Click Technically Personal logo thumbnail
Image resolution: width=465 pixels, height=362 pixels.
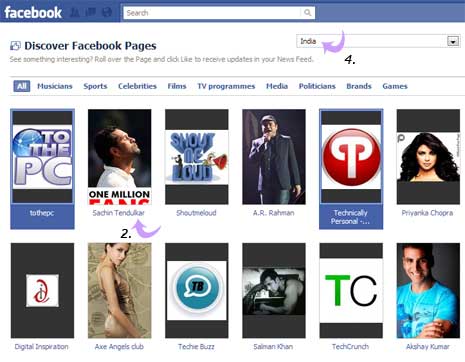coord(351,157)
